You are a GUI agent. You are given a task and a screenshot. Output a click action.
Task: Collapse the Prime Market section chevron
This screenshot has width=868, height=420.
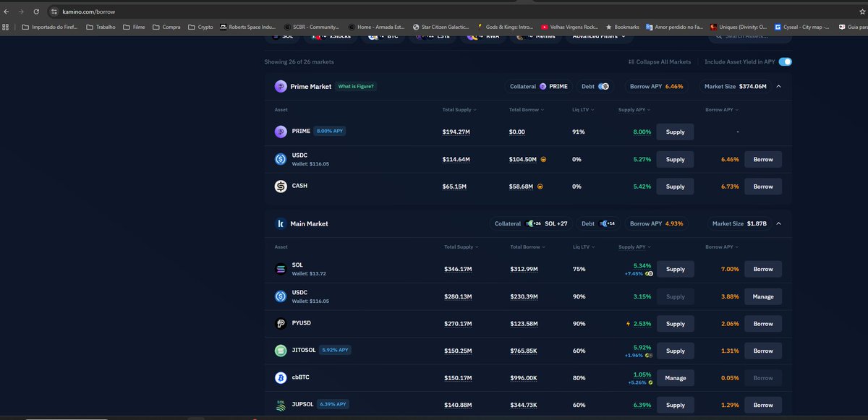point(778,86)
